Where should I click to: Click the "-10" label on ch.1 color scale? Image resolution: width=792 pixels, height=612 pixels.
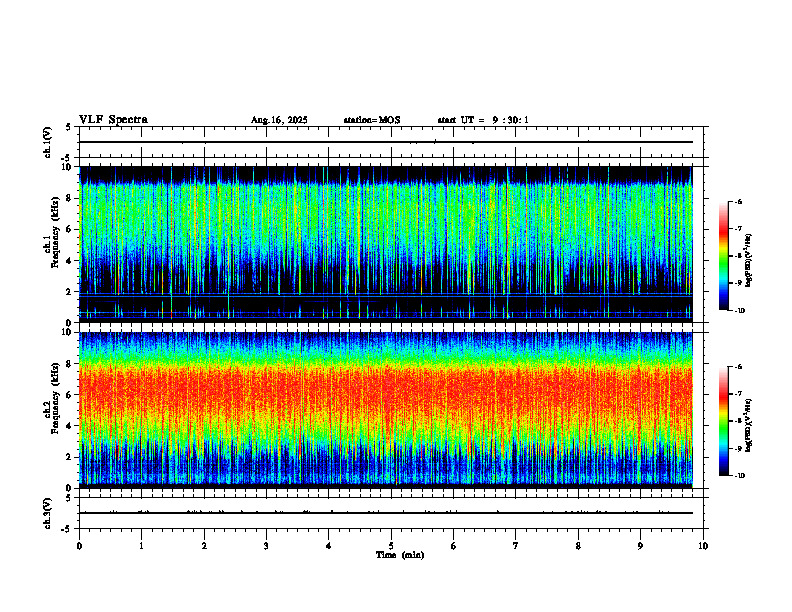tap(739, 311)
